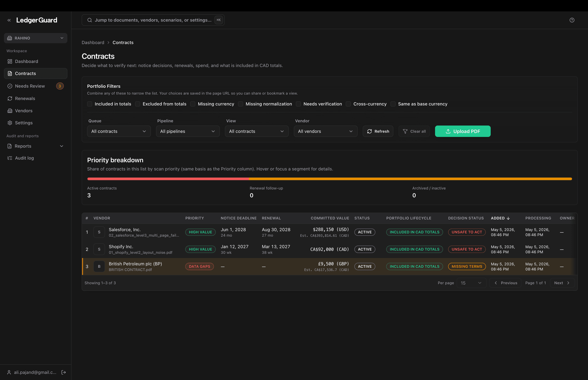The height and width of the screenshot is (380, 588).
Task: Expand the All vendors dropdown
Action: (x=326, y=131)
